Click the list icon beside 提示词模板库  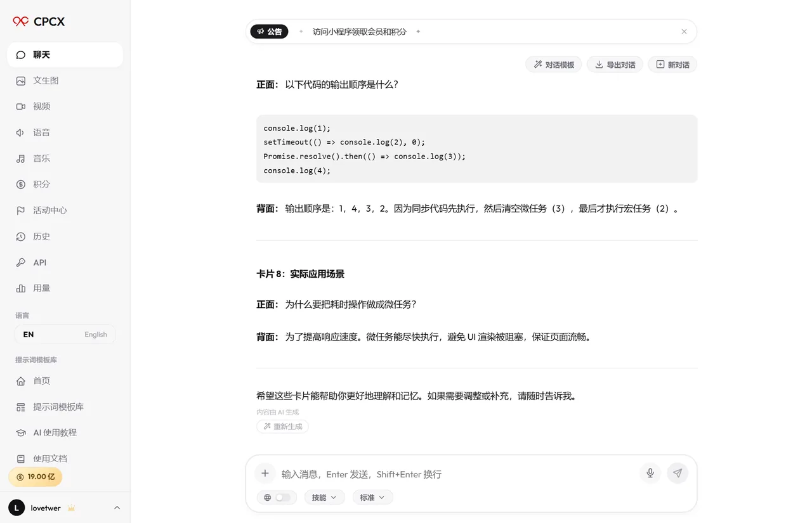[21, 407]
